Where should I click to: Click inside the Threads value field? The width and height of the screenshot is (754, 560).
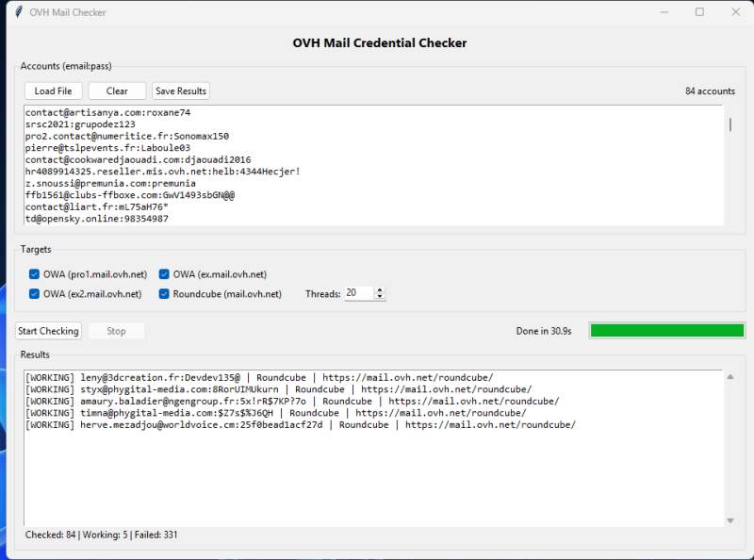(x=359, y=293)
